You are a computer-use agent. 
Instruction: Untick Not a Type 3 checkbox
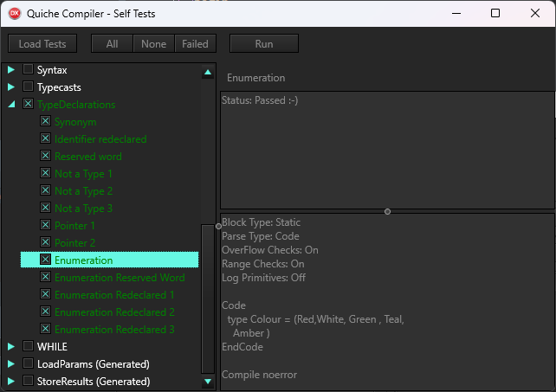coord(45,208)
